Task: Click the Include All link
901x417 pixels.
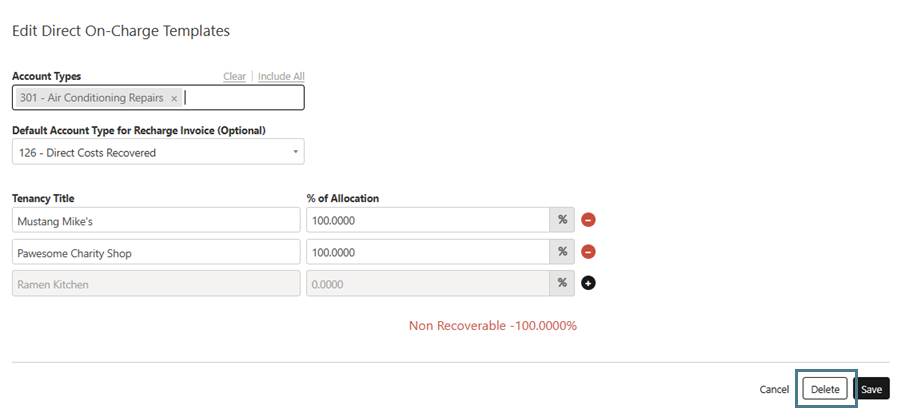Action: (x=281, y=76)
